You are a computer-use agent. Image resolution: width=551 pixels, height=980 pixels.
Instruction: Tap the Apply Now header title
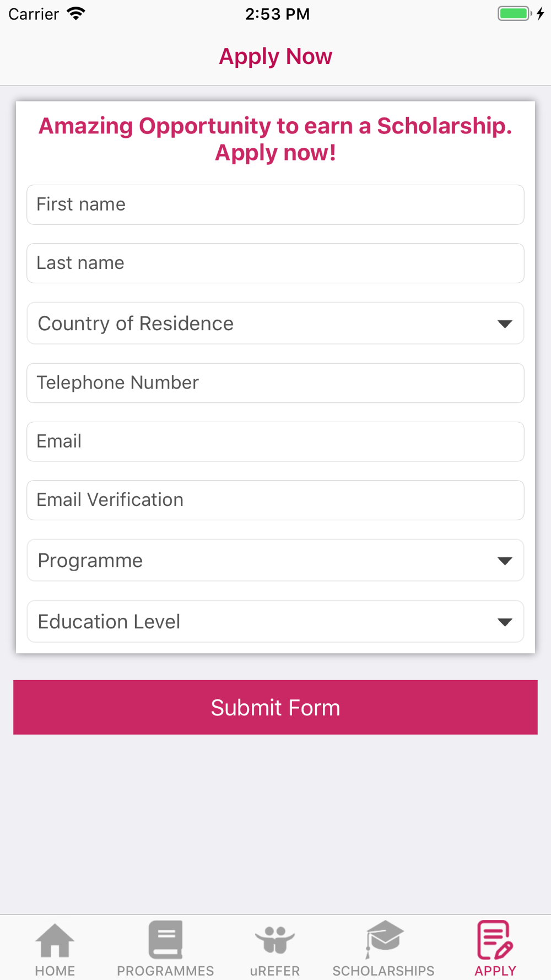click(x=275, y=56)
